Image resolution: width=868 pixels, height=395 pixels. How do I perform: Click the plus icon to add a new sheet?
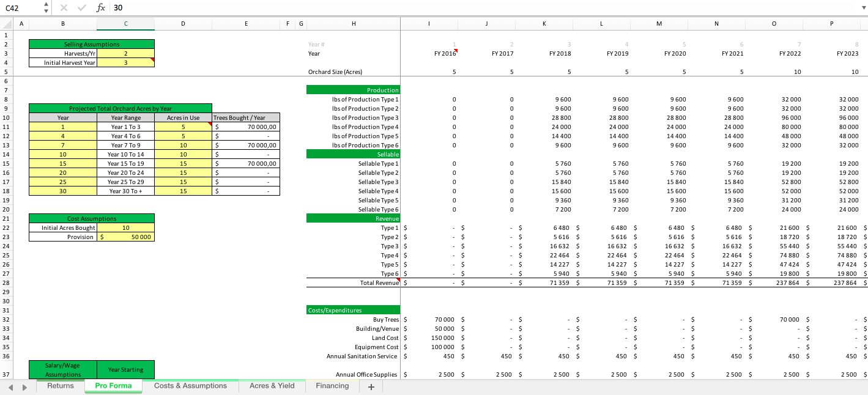[371, 386]
